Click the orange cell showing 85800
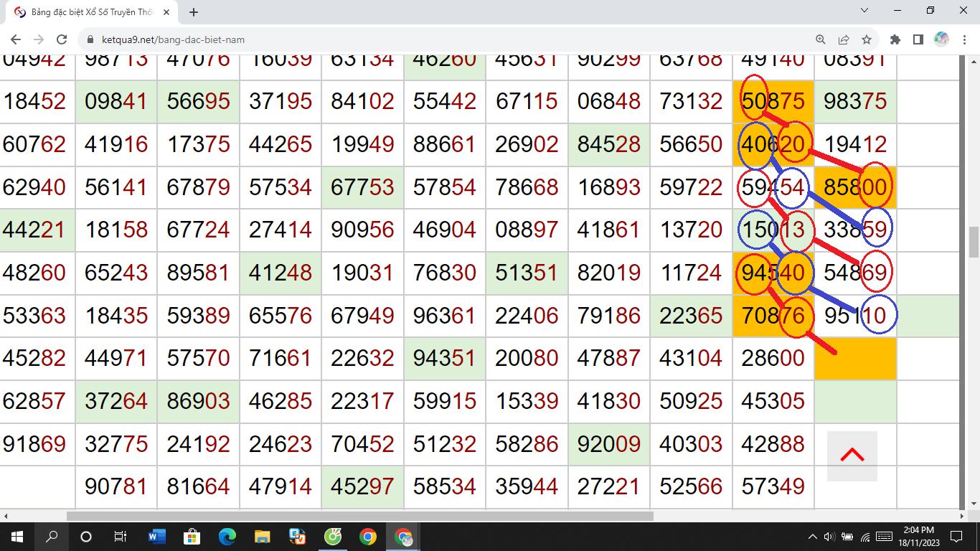The image size is (980, 551). click(855, 188)
